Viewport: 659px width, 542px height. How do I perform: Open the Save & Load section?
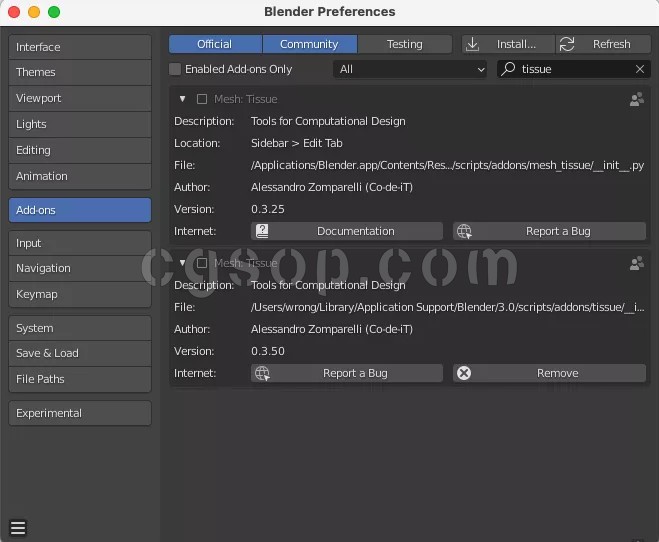80,353
